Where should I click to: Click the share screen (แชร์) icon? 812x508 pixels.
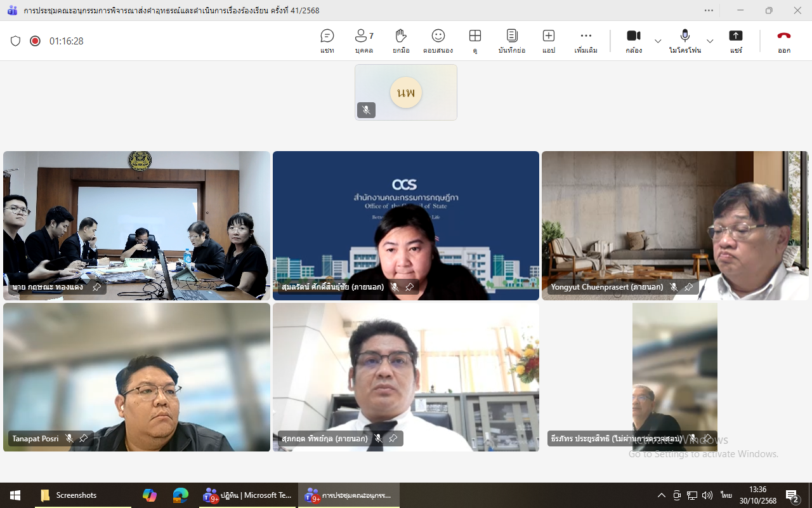tap(735, 41)
